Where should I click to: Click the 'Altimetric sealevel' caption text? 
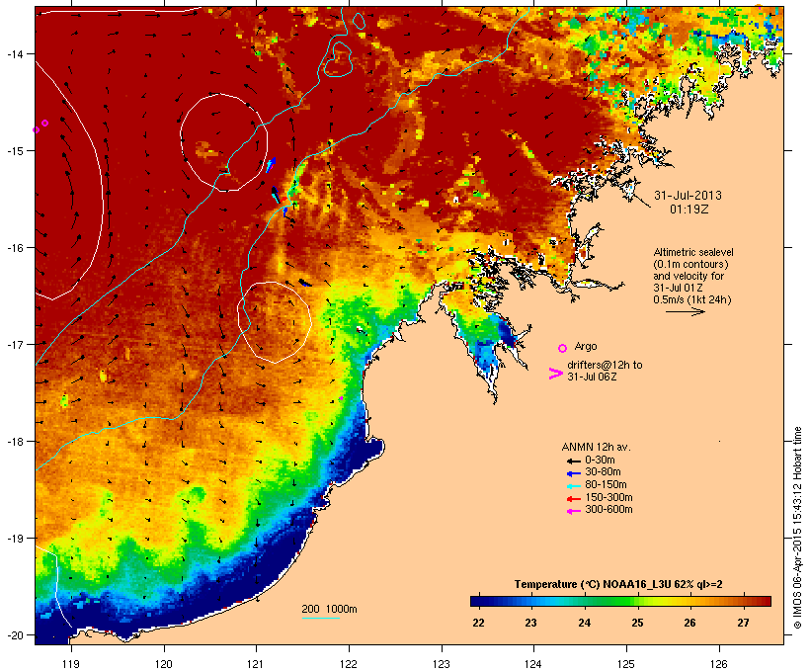click(x=693, y=252)
